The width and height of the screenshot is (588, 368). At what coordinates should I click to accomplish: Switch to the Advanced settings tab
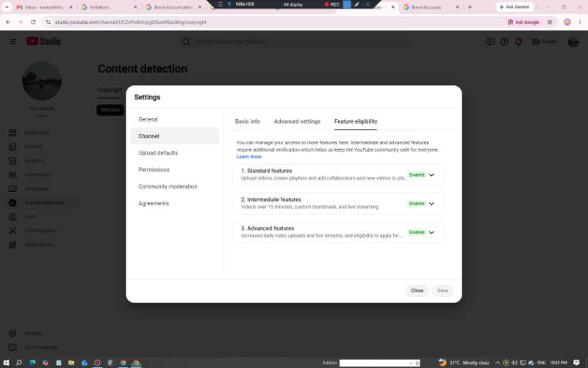(x=297, y=121)
